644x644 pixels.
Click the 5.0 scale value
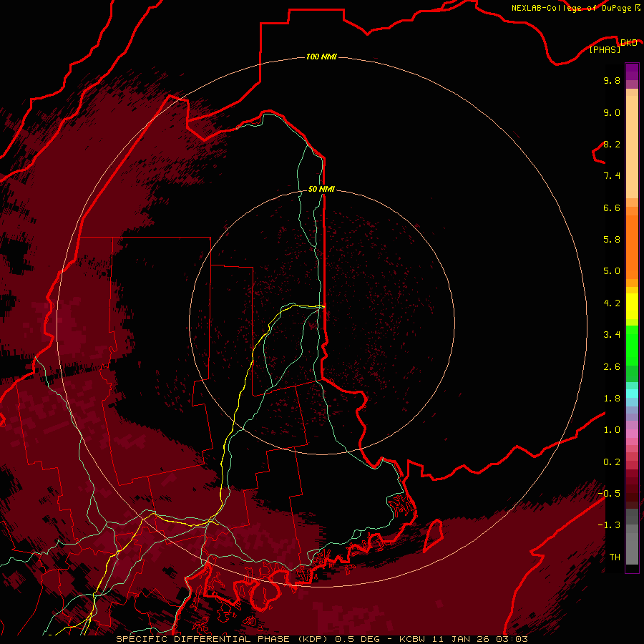tap(612, 271)
